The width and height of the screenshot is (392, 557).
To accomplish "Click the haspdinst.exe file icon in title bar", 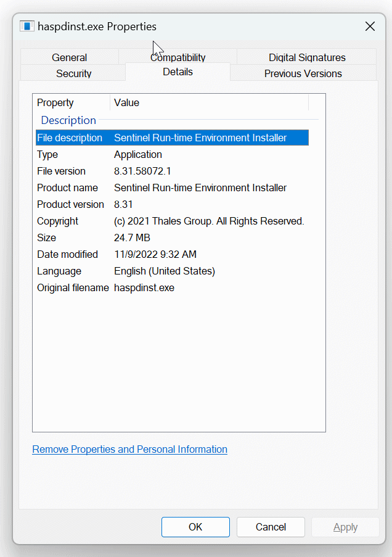I will point(27,27).
